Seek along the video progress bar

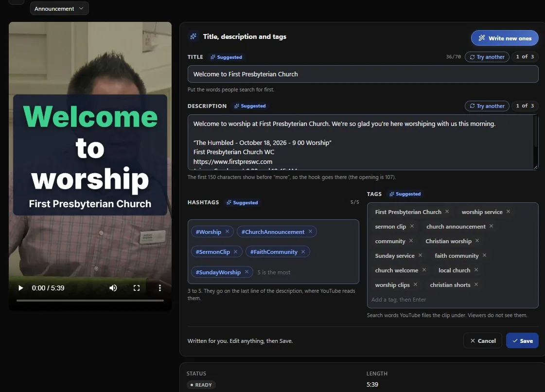90,300
